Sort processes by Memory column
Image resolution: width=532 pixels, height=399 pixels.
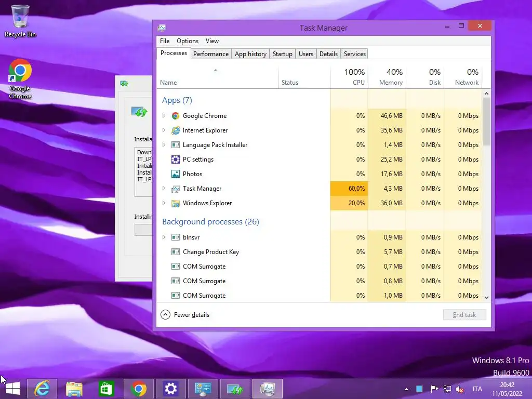387,77
